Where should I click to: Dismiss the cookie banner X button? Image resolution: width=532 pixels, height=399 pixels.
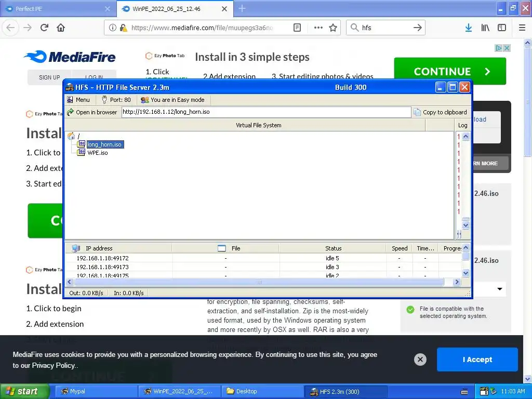(x=420, y=360)
